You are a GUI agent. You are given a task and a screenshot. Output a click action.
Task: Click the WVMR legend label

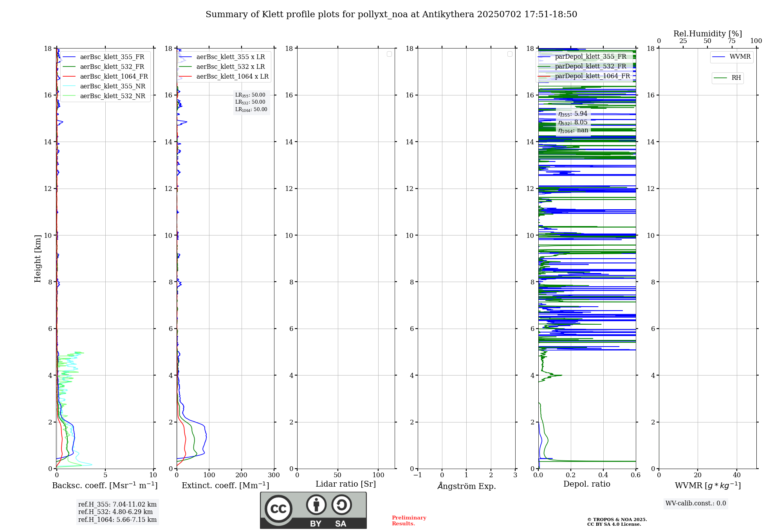tap(740, 57)
